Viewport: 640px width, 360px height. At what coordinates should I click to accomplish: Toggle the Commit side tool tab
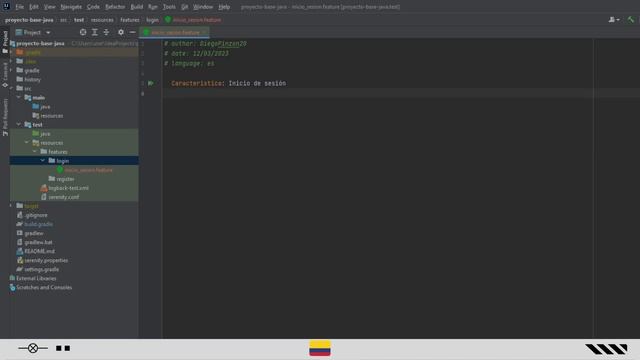5,75
